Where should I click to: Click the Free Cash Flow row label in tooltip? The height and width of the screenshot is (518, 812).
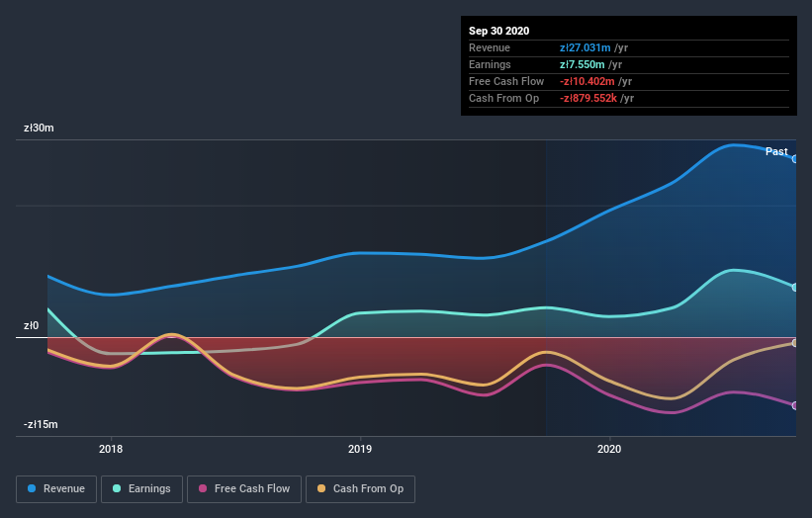[506, 81]
